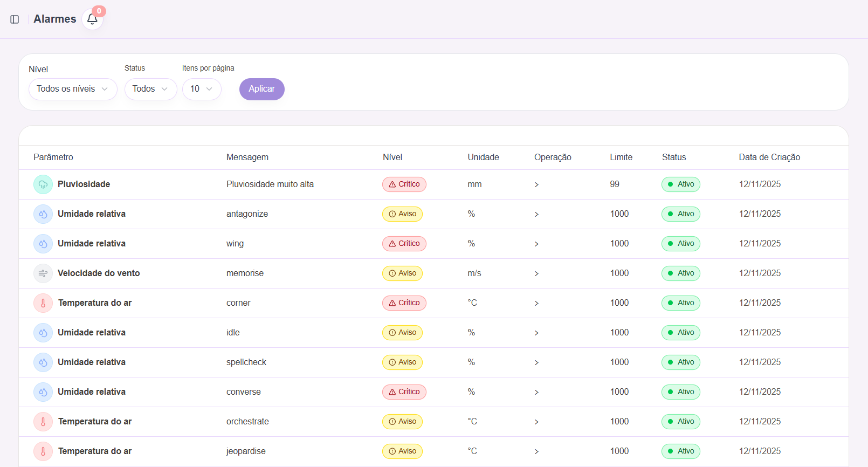Click the Nível column header
The image size is (868, 467).
tap(392, 157)
